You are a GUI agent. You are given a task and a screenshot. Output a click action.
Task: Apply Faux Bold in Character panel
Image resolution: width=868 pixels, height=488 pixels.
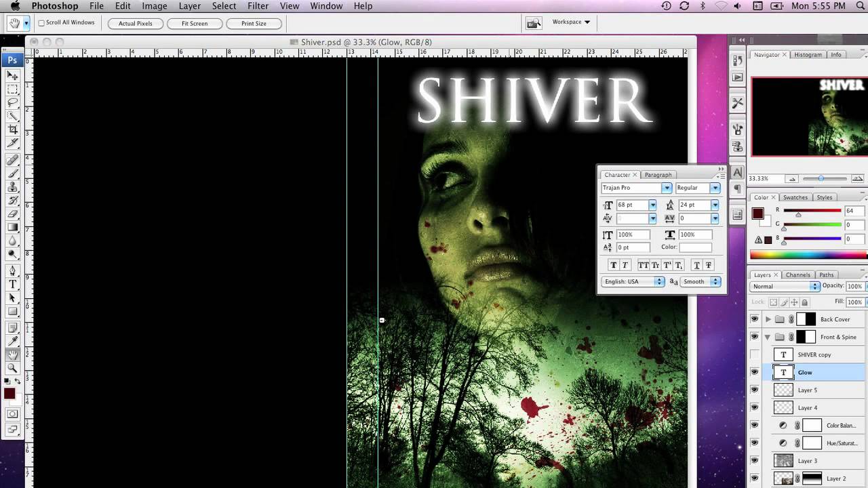point(614,265)
